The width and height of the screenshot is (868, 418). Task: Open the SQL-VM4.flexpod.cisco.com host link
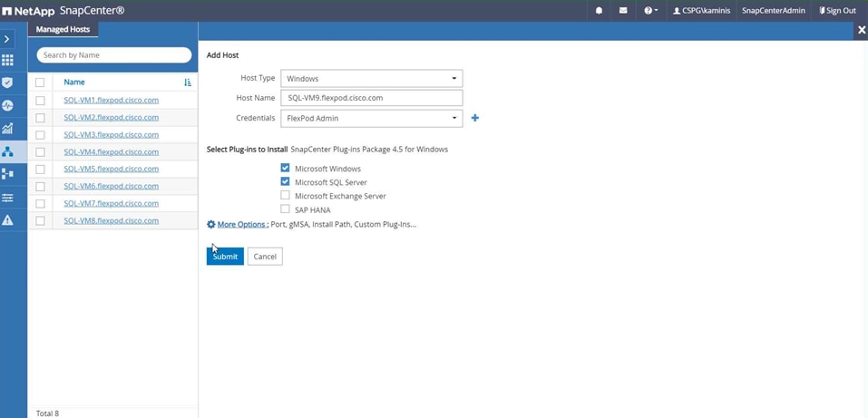pos(112,151)
